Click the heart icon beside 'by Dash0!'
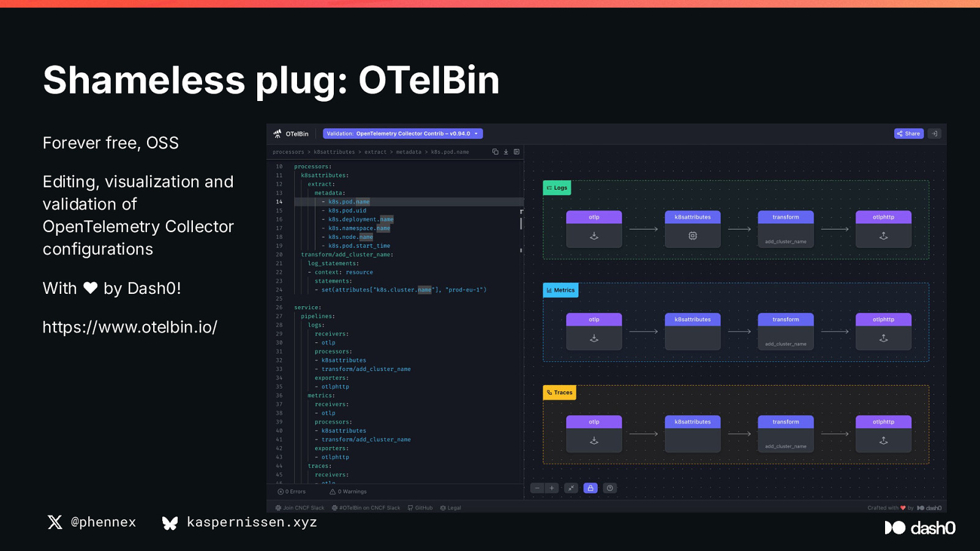Image resolution: width=980 pixels, height=551 pixels. click(91, 288)
